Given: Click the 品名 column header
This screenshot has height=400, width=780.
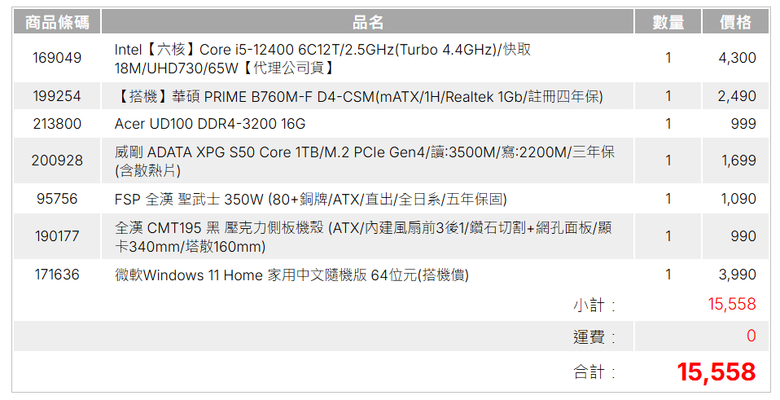Looking at the screenshot, I should [368, 22].
